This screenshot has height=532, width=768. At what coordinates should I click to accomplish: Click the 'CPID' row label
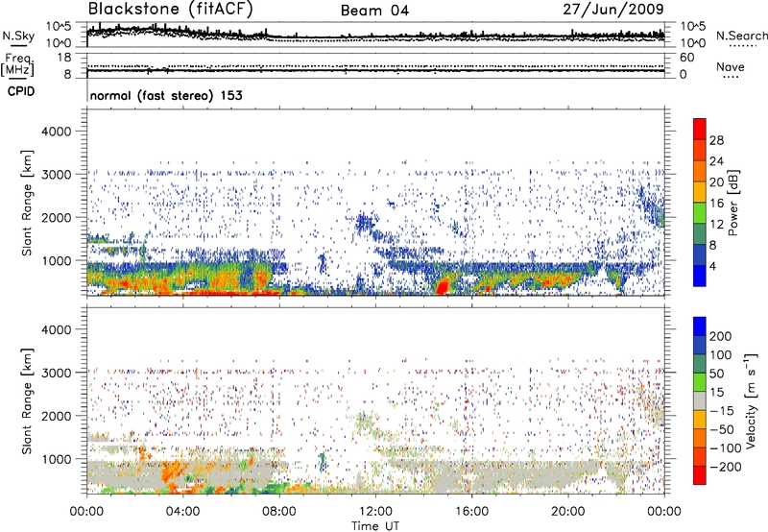[21, 91]
